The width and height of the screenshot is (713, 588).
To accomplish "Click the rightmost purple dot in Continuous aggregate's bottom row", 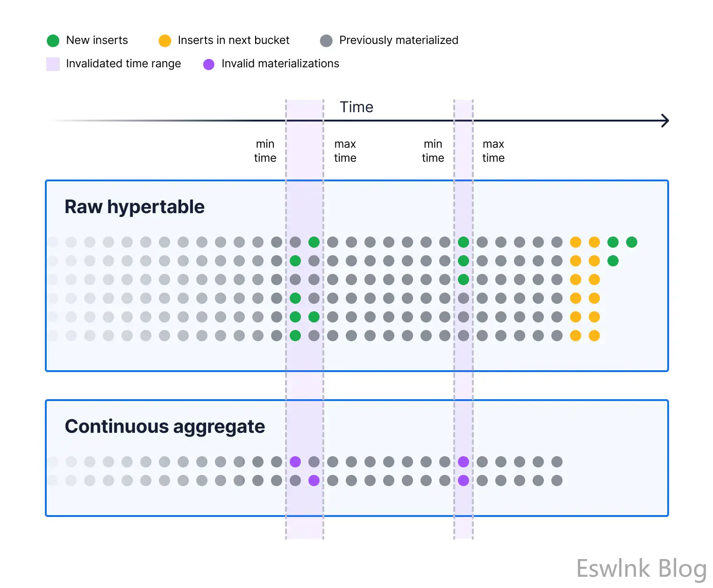I will tap(463, 480).
